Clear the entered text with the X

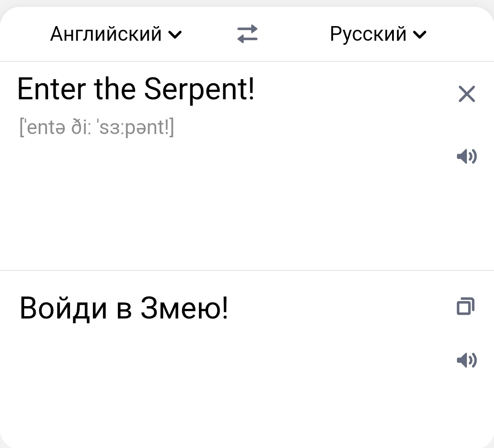click(467, 94)
